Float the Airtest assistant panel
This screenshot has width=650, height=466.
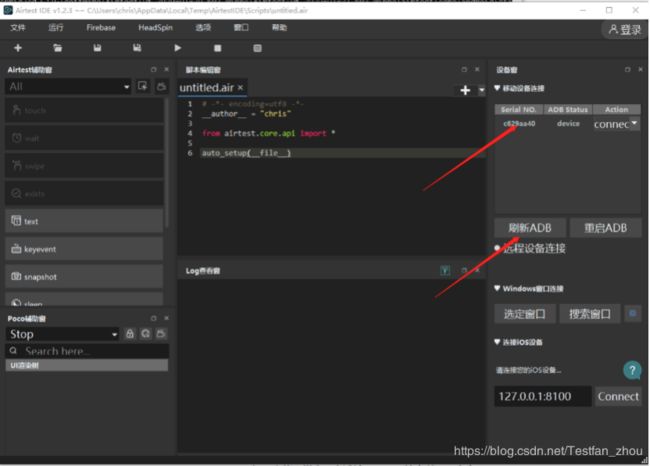pos(153,70)
